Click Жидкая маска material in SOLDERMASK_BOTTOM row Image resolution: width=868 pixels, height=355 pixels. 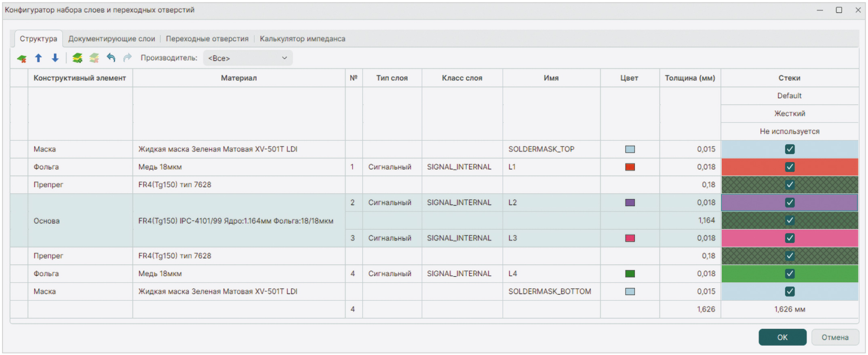tap(239, 292)
